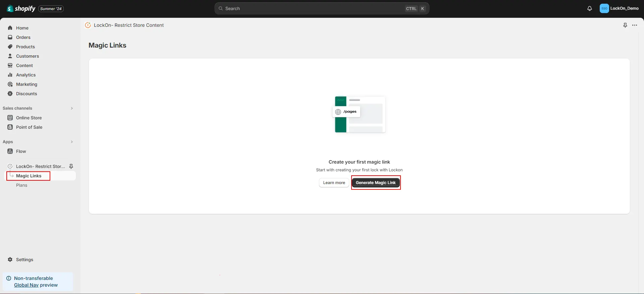The image size is (644, 294).
Task: Open the LockOn_Demo account avatar
Action: [x=604, y=8]
